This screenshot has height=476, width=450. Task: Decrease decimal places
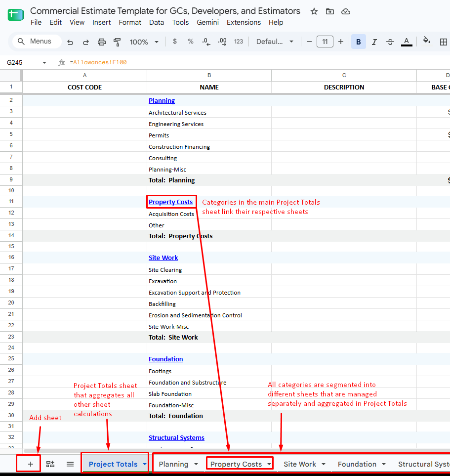click(206, 42)
